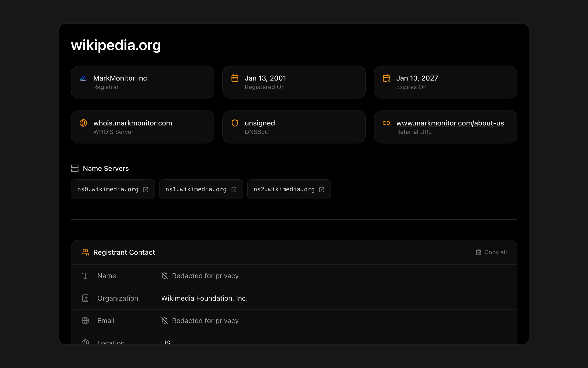The width and height of the screenshot is (588, 368).
Task: Click the Expires On calendar icon
Action: click(x=386, y=78)
